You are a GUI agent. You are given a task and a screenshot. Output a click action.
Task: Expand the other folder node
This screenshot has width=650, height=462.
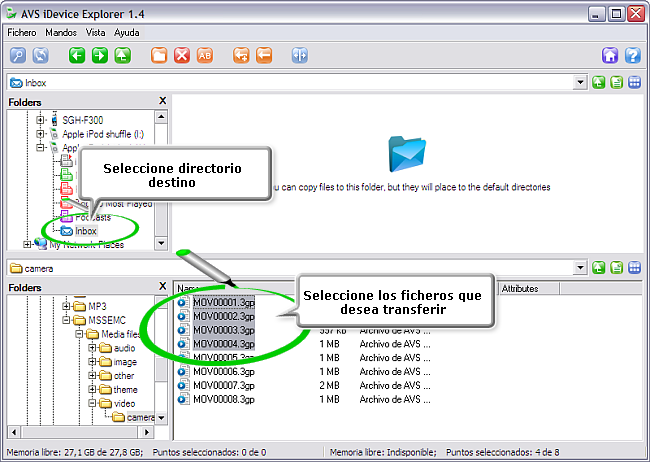(92, 375)
